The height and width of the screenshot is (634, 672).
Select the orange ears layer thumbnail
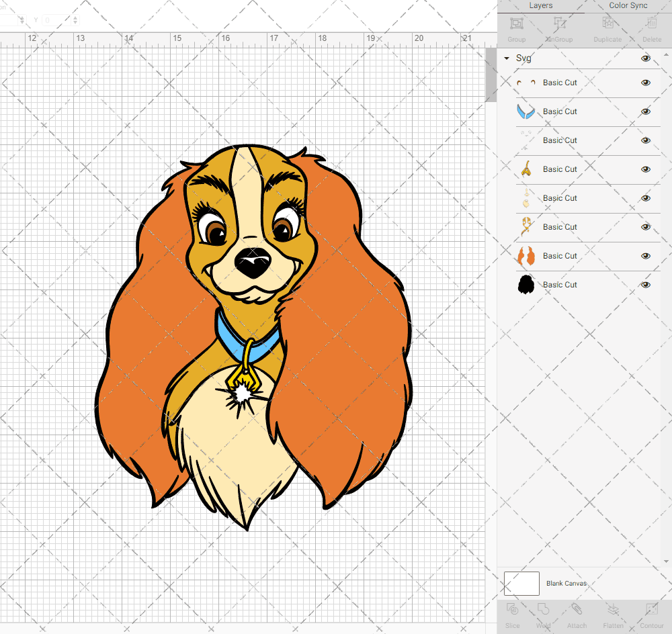coord(526,256)
